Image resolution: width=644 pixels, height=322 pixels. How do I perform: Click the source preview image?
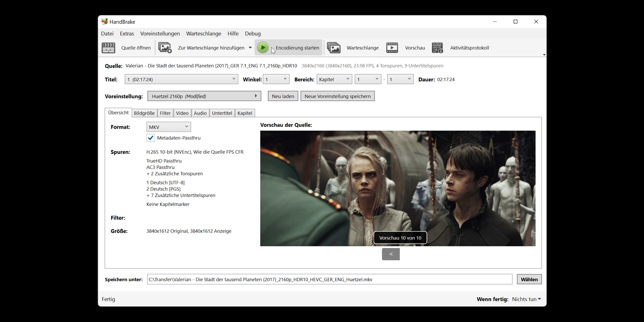pos(398,188)
